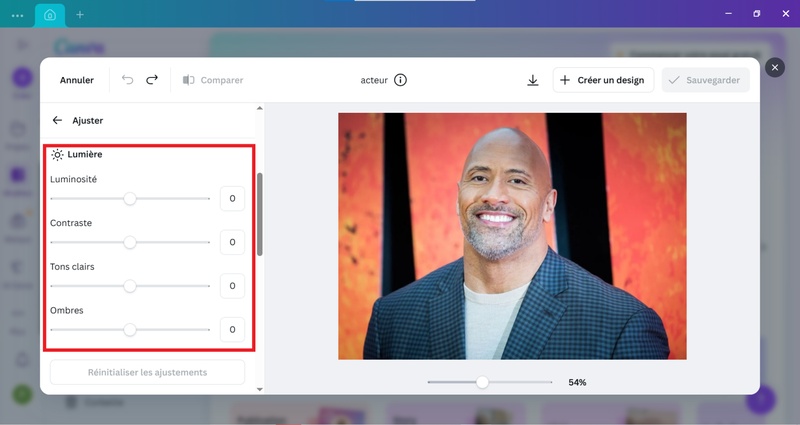Click the info icon beside acteur
The image size is (800, 425).
400,80
